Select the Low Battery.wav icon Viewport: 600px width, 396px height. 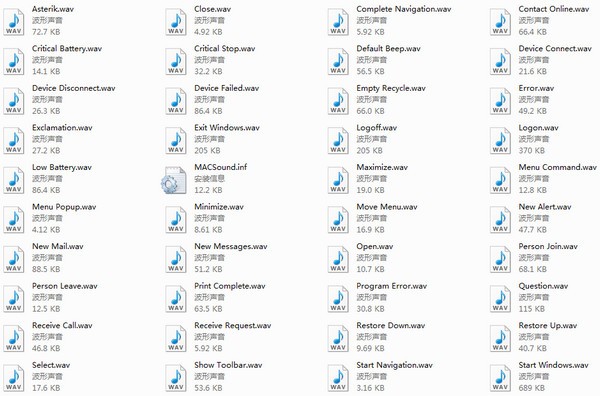pyautogui.click(x=14, y=180)
